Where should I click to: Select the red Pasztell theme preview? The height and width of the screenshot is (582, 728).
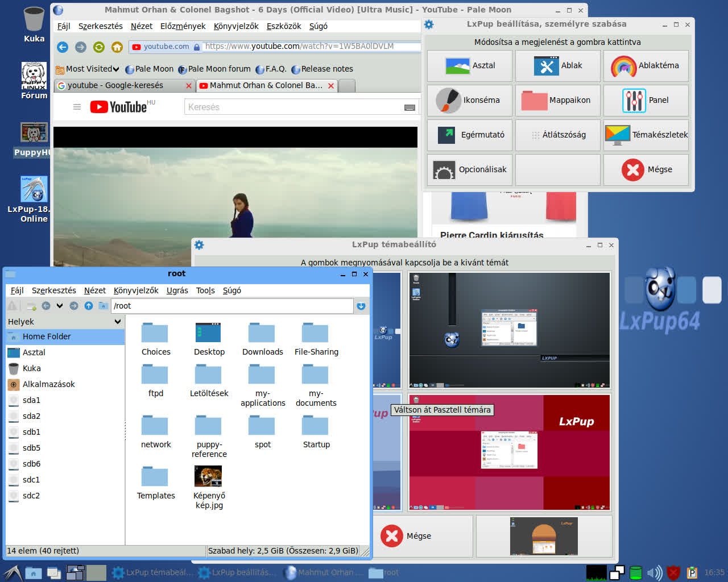click(x=510, y=452)
